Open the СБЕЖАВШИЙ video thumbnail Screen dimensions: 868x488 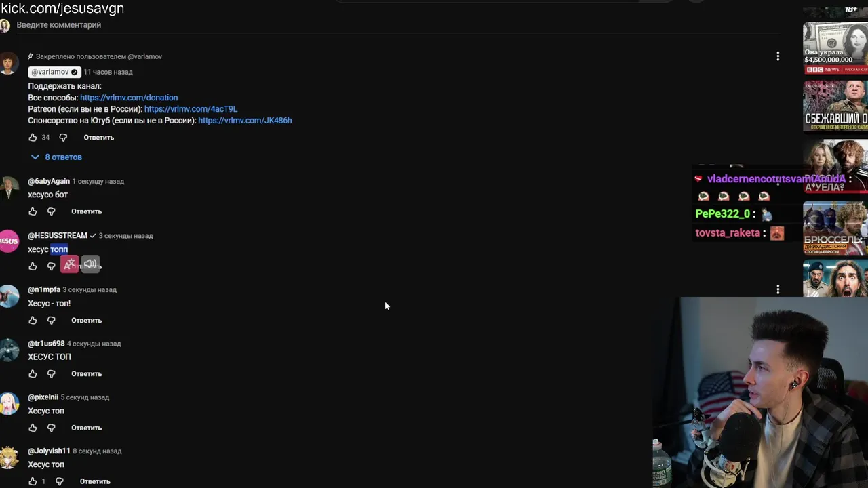click(835, 106)
